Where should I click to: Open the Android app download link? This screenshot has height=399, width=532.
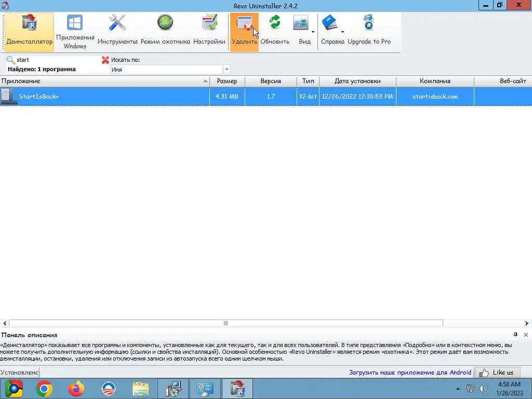click(x=410, y=373)
